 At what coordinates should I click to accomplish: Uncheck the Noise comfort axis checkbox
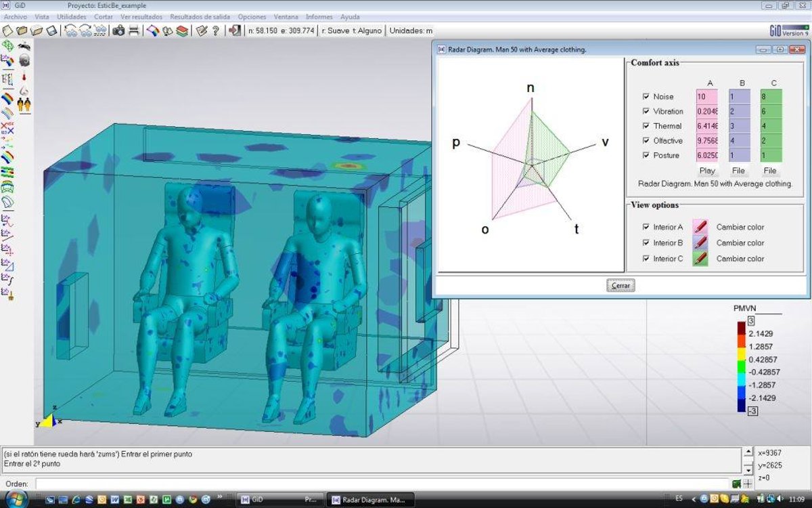(x=646, y=97)
